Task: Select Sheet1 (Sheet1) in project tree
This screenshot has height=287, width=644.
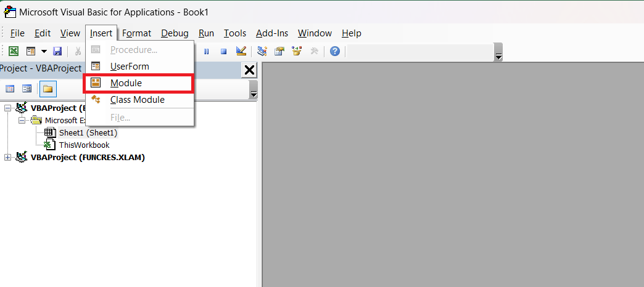Action: [88, 133]
